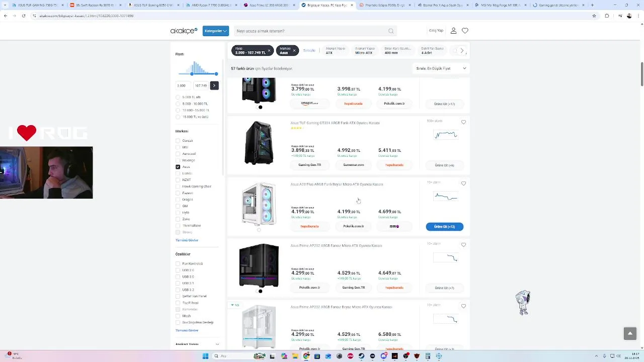Click the browser back arrow
644x362 pixels.
6,16
